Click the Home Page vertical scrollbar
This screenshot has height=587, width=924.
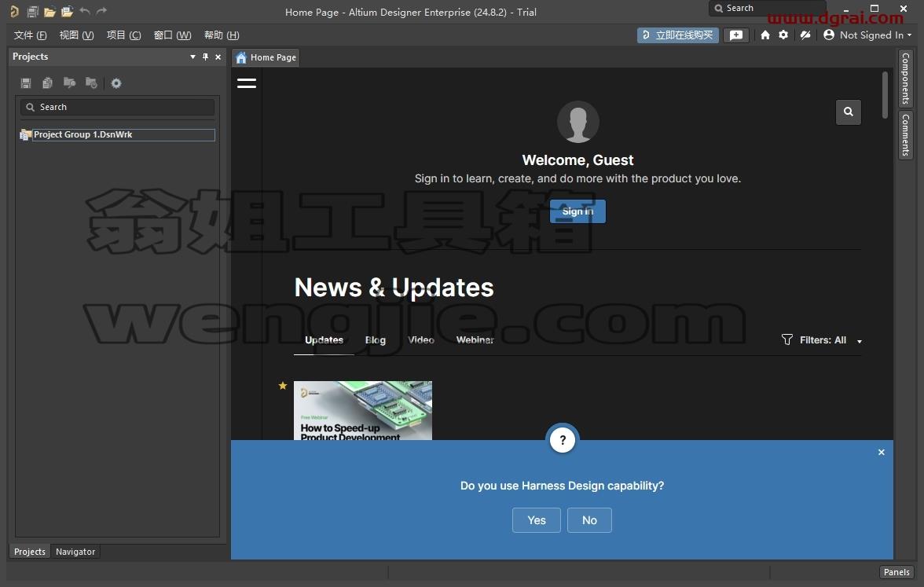pos(885,94)
